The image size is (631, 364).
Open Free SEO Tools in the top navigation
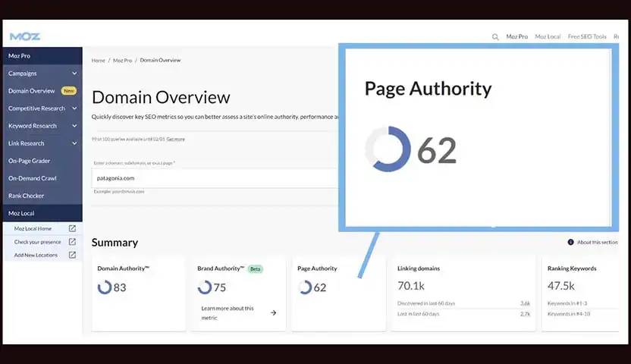587,36
